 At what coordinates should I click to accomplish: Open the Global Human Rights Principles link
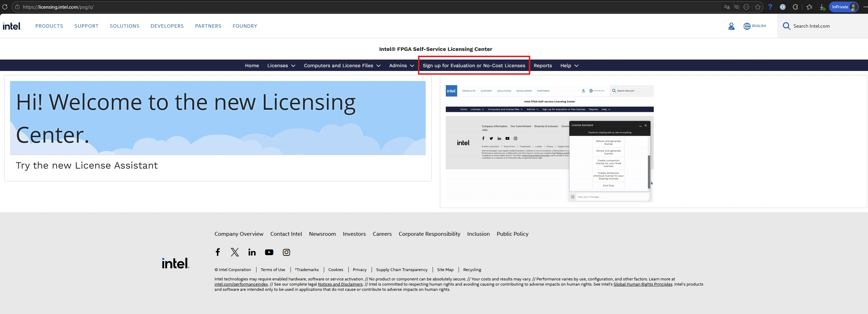pos(643,284)
